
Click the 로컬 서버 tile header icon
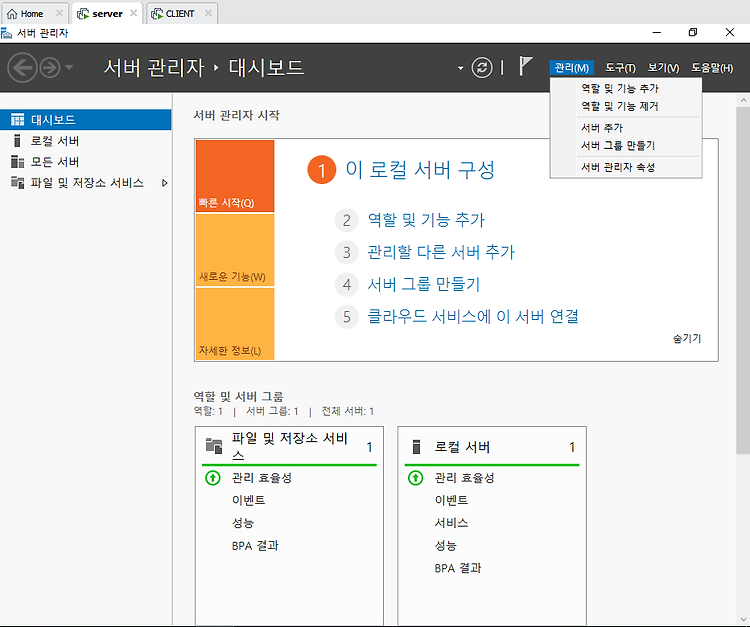[416, 447]
